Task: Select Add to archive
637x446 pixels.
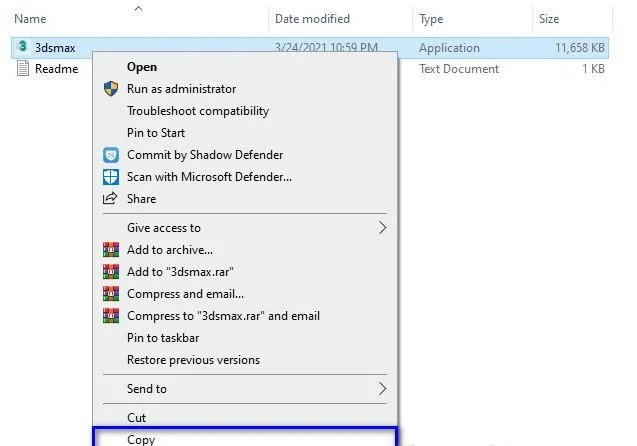Action: coord(245,250)
